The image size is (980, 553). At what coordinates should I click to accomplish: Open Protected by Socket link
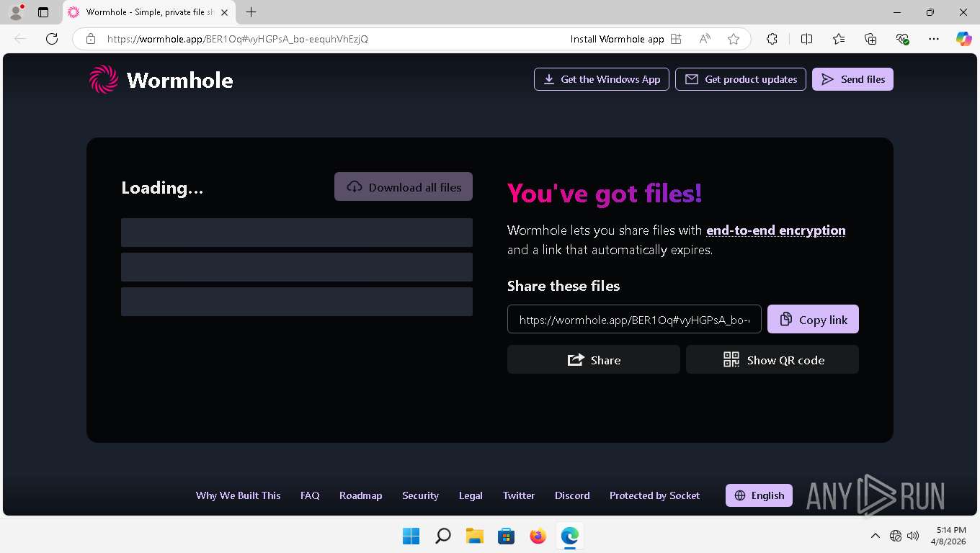tap(654, 495)
